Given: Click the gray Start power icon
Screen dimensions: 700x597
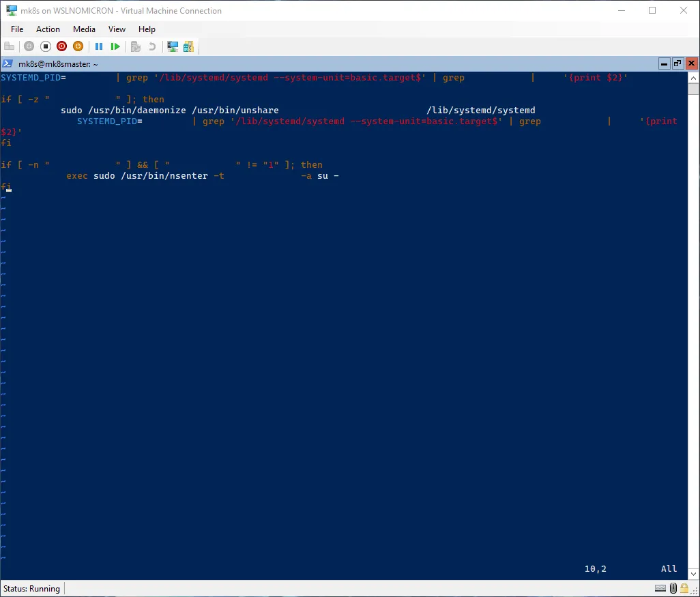Looking at the screenshot, I should [29, 46].
